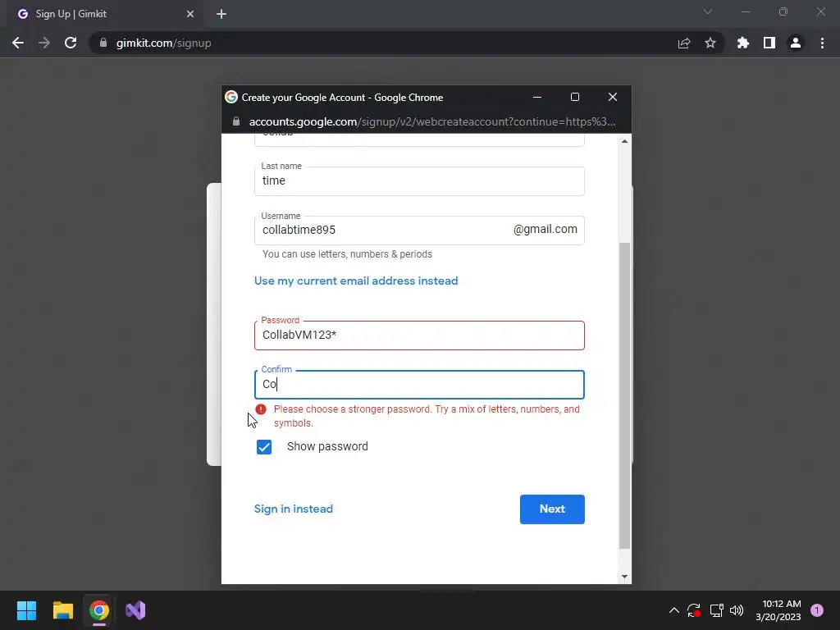
Task: Click the Google logo in popup title bar
Action: point(231,97)
